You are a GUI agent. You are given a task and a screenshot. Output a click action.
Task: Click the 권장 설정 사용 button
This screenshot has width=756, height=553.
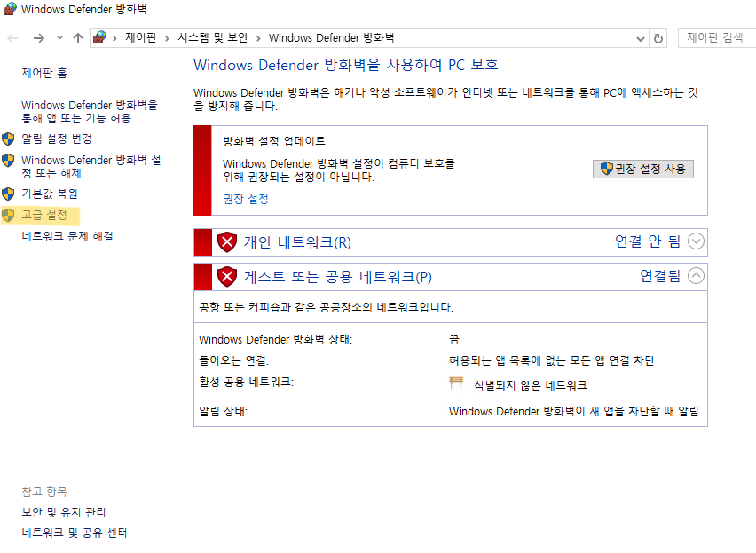tap(642, 169)
